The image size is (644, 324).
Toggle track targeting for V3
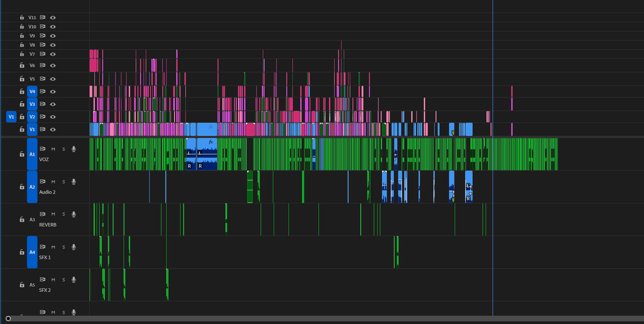32,104
